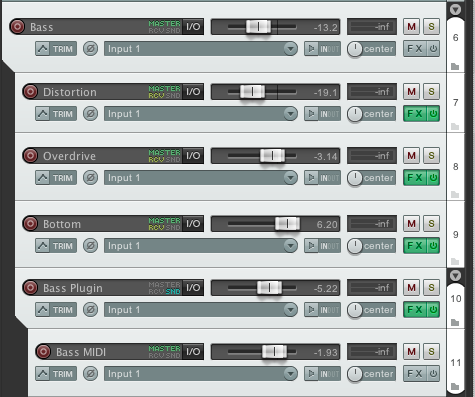Solo the Bass track

point(431,27)
